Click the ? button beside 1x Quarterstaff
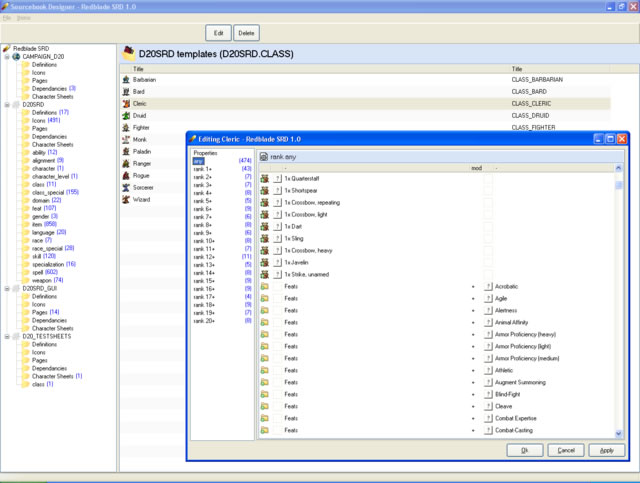The width and height of the screenshot is (640, 483). click(278, 178)
